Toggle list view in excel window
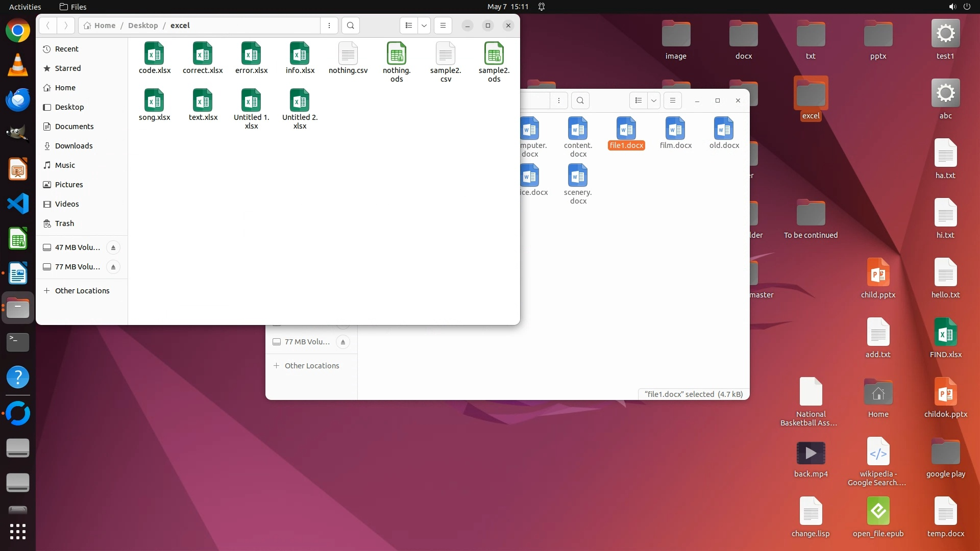This screenshot has width=980, height=551. pos(409,26)
